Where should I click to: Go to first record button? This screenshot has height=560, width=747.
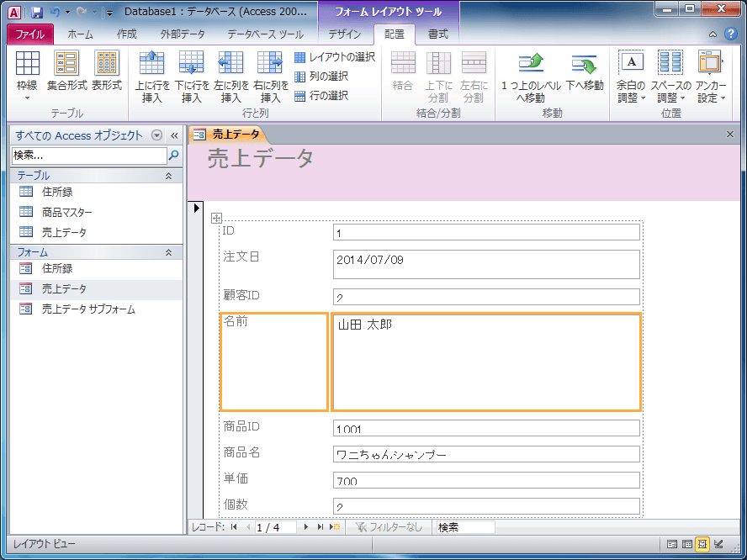click(x=234, y=527)
